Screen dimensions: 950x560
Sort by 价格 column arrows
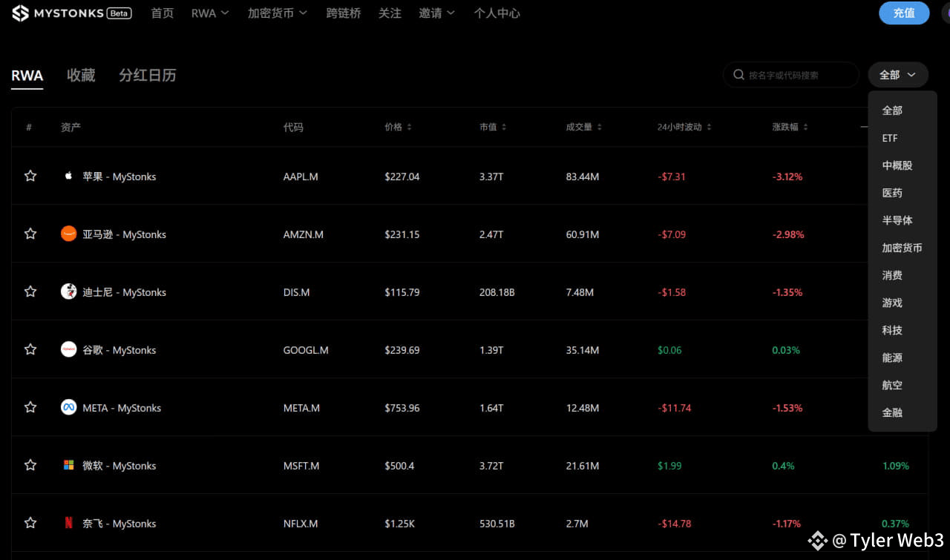pos(409,128)
